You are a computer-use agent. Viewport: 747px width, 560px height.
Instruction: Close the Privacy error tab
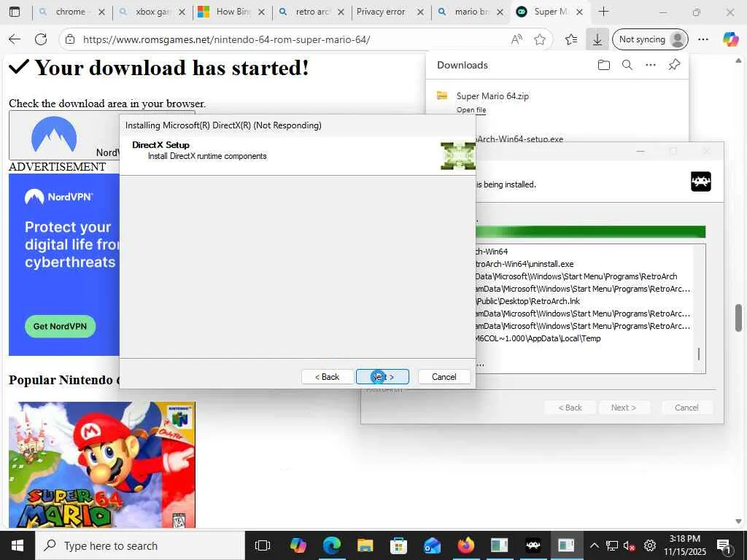[420, 12]
